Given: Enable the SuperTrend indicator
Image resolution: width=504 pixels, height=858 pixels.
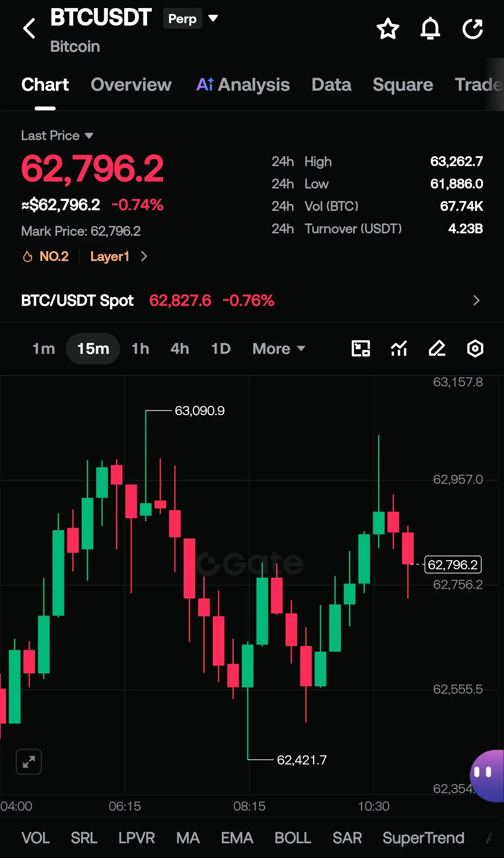Looking at the screenshot, I should click(x=423, y=838).
